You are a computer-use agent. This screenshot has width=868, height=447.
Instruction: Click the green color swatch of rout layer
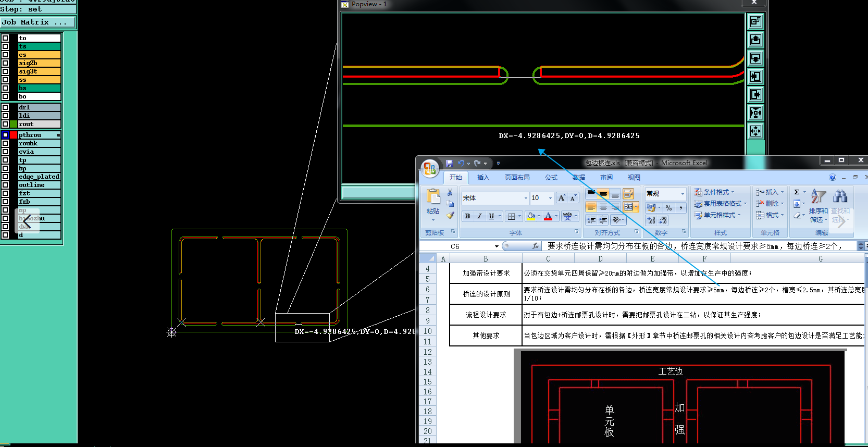(14, 124)
